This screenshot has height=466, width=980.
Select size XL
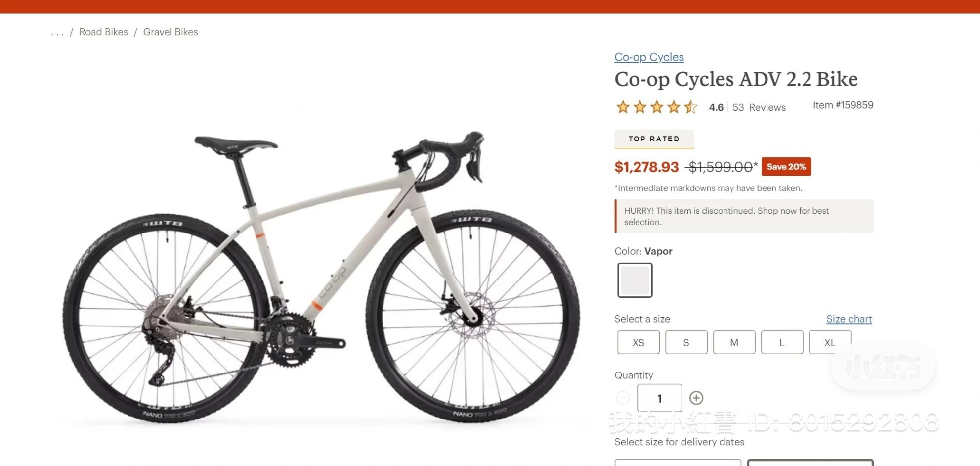pyautogui.click(x=829, y=342)
